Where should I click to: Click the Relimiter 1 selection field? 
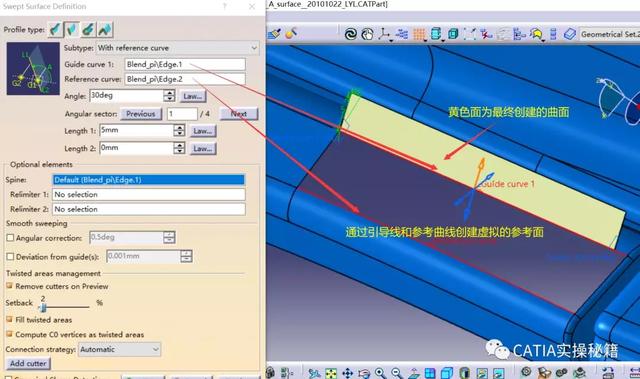(149, 195)
